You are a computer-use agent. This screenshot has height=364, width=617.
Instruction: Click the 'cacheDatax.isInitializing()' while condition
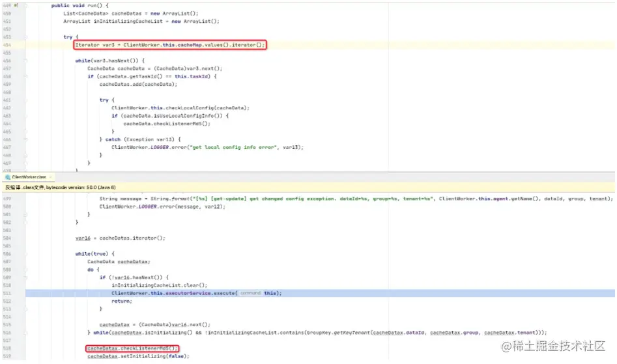[x=151, y=333]
